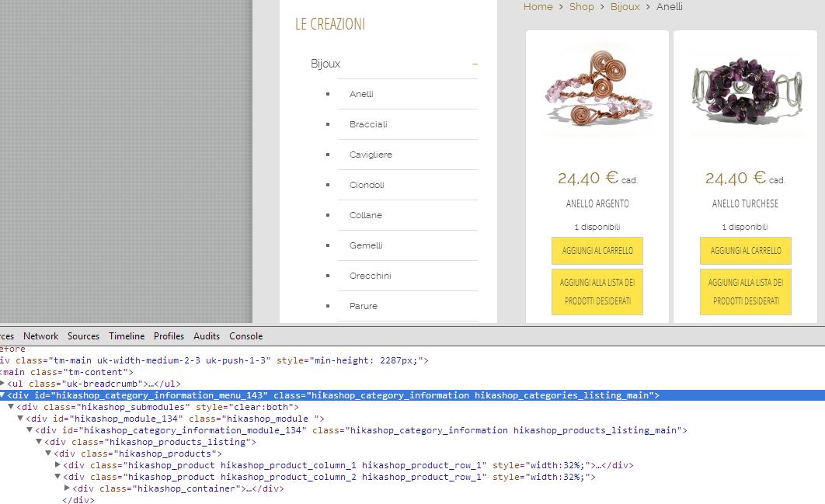Select the Collane category
This screenshot has width=825, height=504.
(x=366, y=215)
